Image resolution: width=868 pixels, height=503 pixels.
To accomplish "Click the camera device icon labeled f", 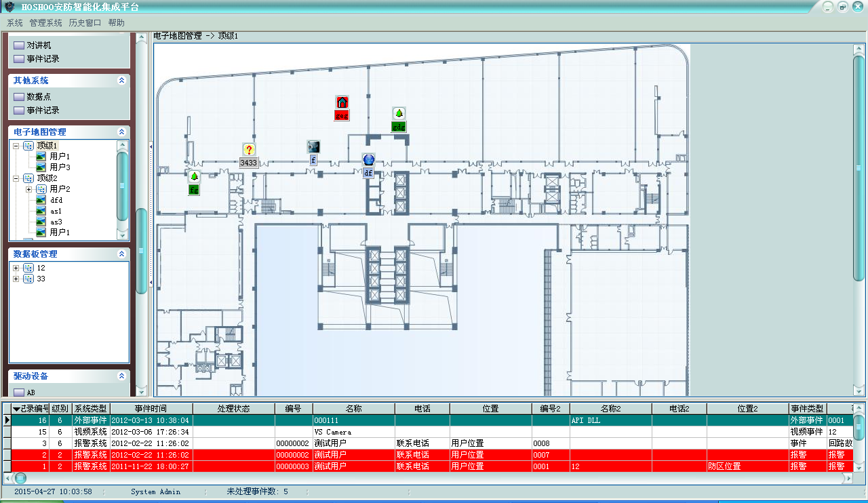I will click(x=313, y=146).
